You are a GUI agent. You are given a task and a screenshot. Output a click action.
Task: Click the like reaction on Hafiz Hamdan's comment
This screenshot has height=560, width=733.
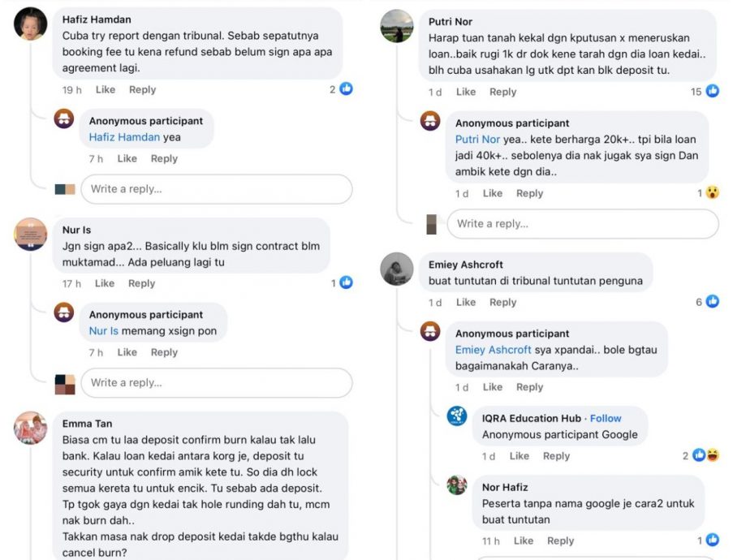(346, 89)
